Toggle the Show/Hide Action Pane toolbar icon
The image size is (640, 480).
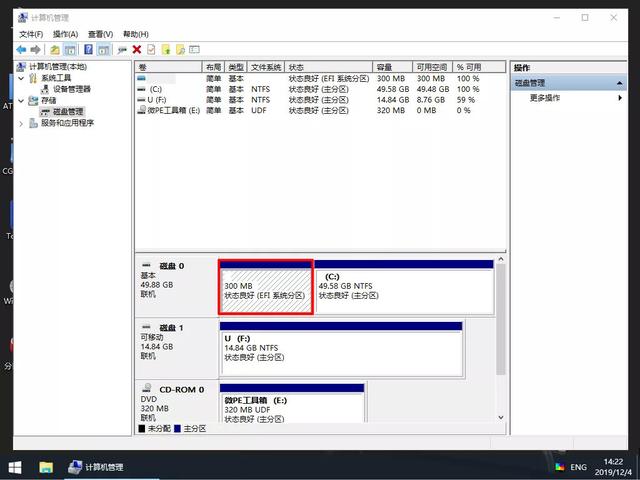tap(104, 50)
